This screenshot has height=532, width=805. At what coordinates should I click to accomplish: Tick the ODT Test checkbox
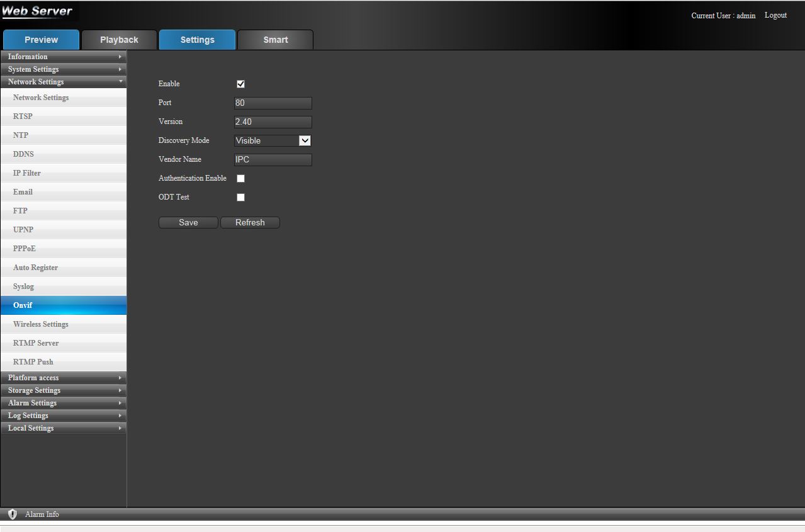(x=240, y=198)
